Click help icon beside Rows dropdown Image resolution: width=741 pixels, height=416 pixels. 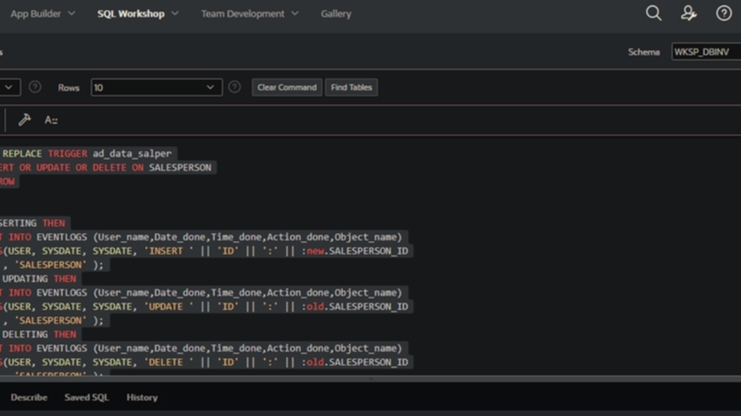[x=234, y=87]
